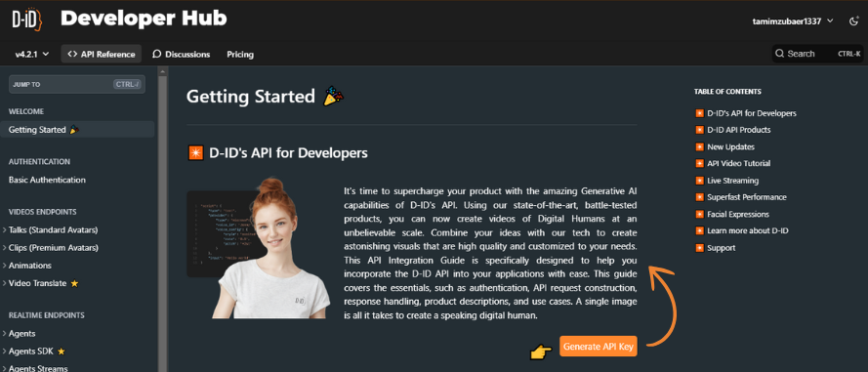
Task: Click the speech bubble icon beside Discussions
Action: [157, 55]
